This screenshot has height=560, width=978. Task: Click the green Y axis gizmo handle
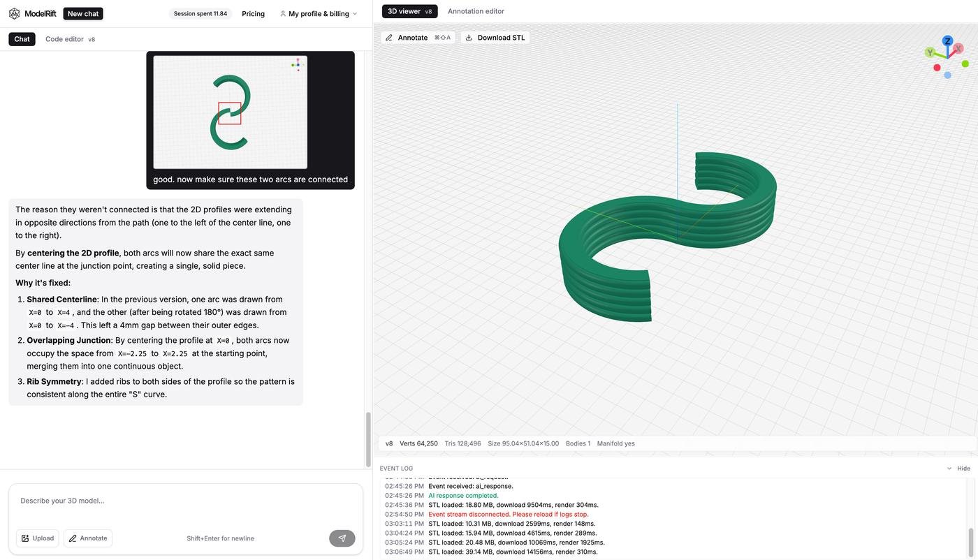(930, 52)
